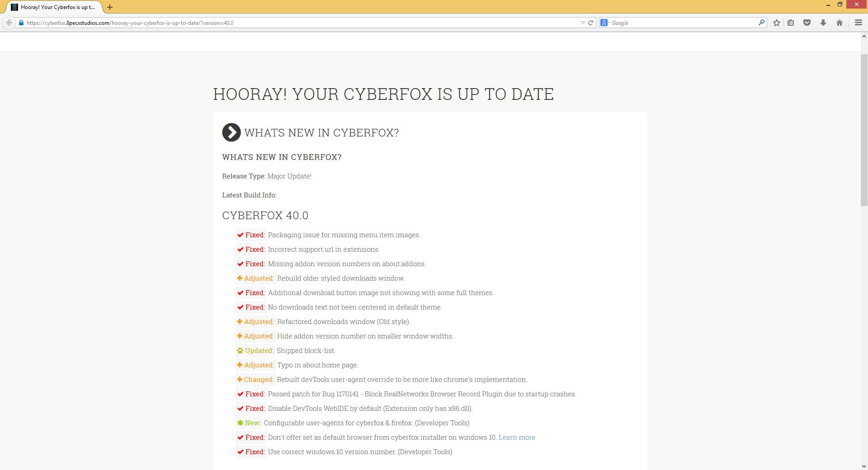Screen dimensions: 868x470
Task: Open the hamburger menu button
Action: [x=859, y=23]
